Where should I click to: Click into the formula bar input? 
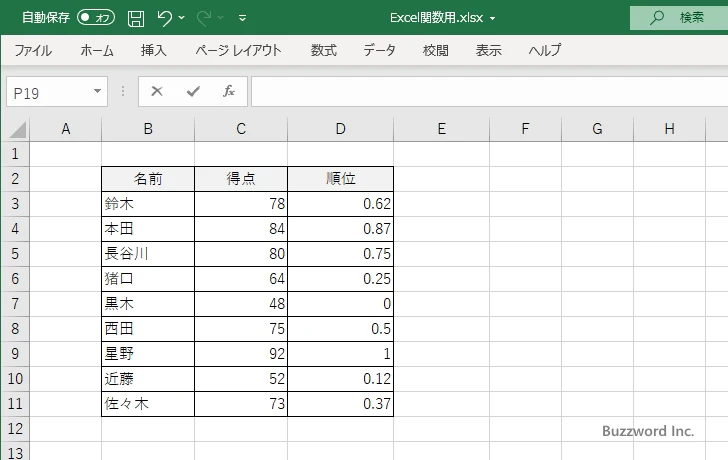[489, 91]
